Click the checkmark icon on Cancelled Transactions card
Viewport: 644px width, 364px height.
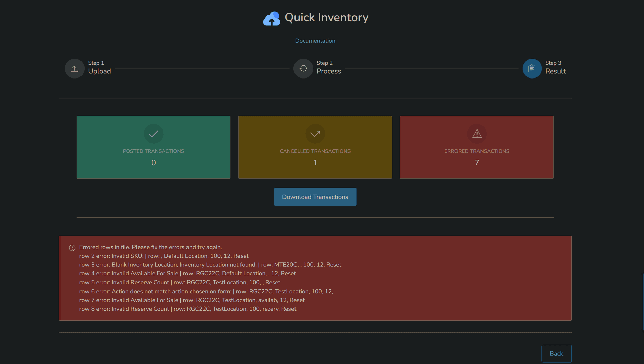[x=315, y=134]
